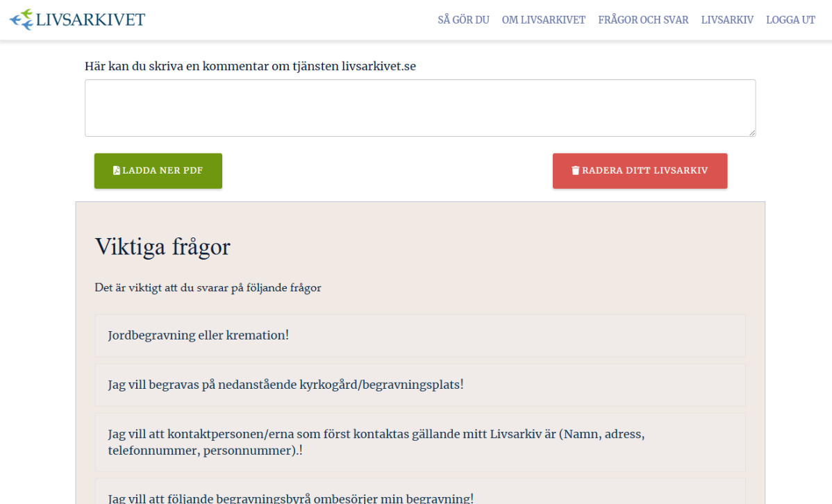Click the trash can icon on the red button
Screen dimensions: 832x504
575,171
